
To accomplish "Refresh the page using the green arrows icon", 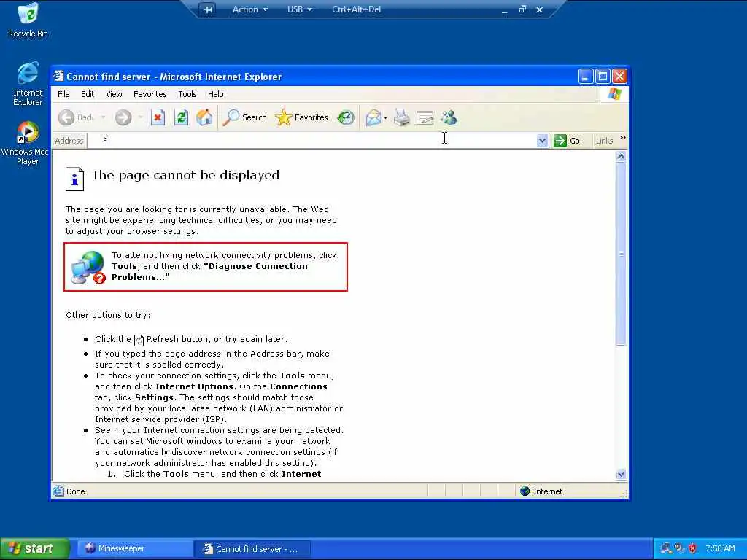I will coord(181,117).
